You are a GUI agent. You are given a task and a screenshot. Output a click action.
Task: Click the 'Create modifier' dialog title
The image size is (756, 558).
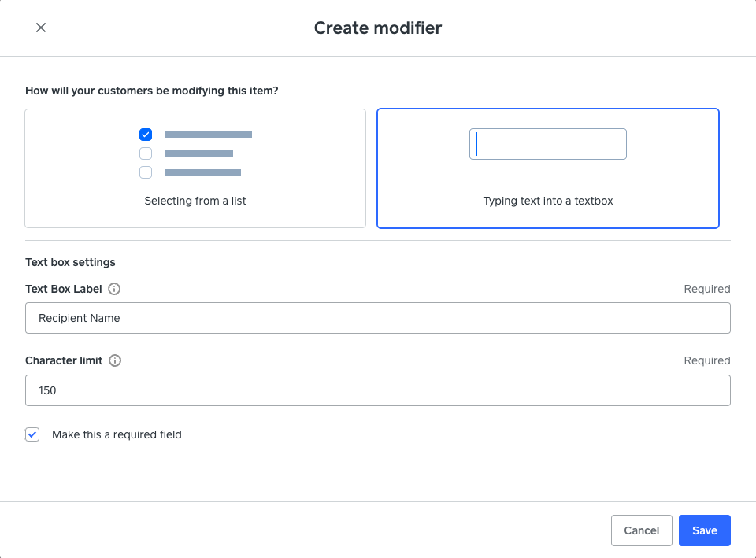click(378, 28)
